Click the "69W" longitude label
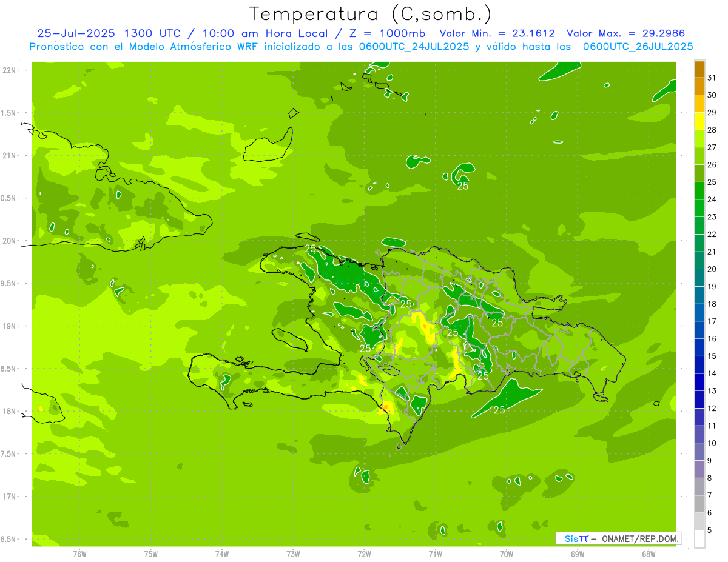The width and height of the screenshot is (728, 562). 578,554
